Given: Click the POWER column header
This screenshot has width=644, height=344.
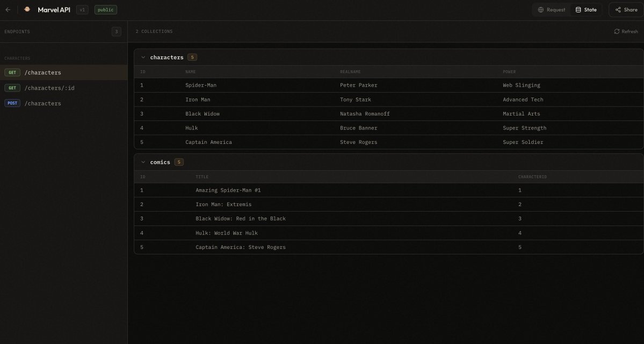Looking at the screenshot, I should pos(509,72).
